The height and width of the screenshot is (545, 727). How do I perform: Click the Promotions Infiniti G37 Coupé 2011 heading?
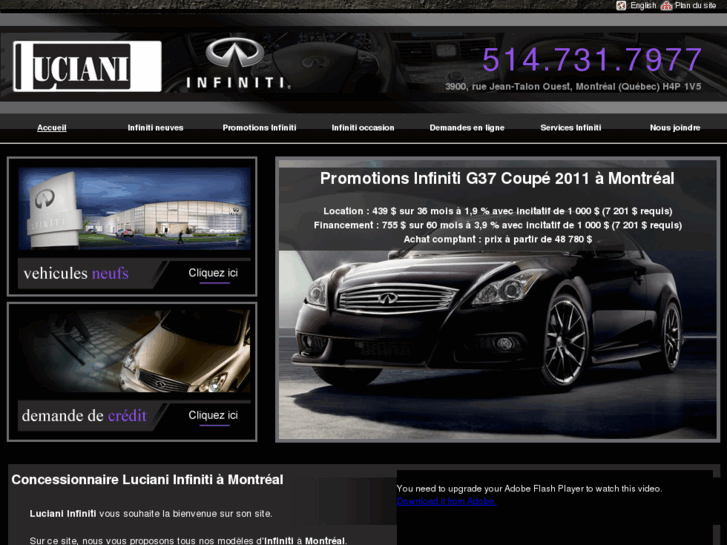point(497,179)
